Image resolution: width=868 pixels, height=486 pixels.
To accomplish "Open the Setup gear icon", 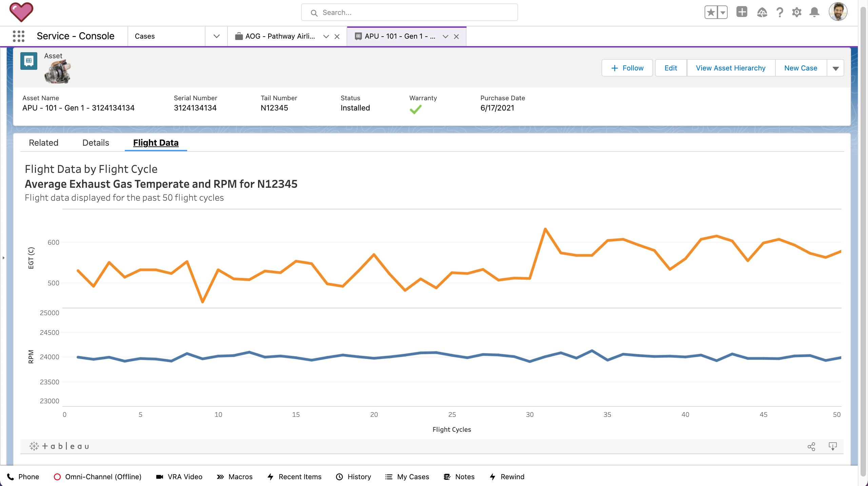I will [x=796, y=13].
